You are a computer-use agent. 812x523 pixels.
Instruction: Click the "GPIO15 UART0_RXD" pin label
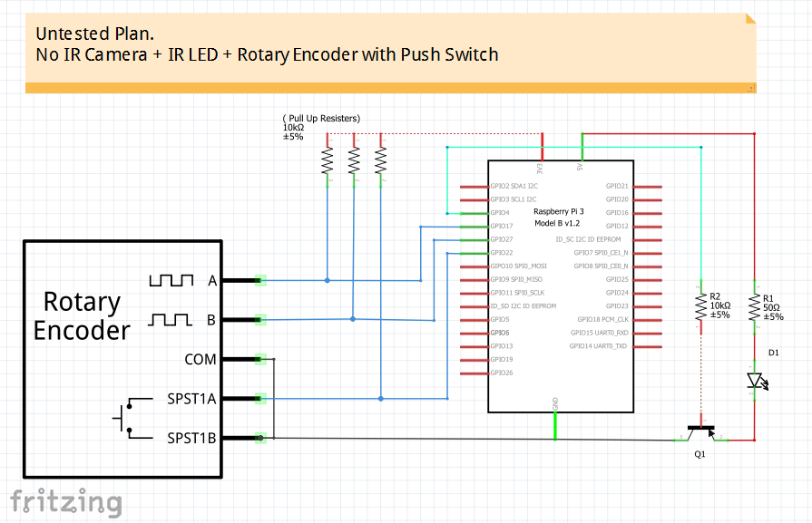[x=600, y=333]
